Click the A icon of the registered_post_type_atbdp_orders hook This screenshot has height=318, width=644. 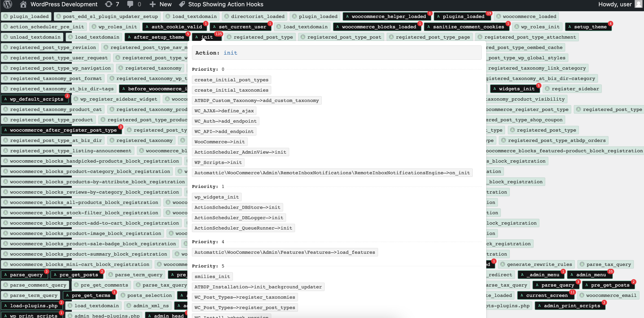[504, 140]
